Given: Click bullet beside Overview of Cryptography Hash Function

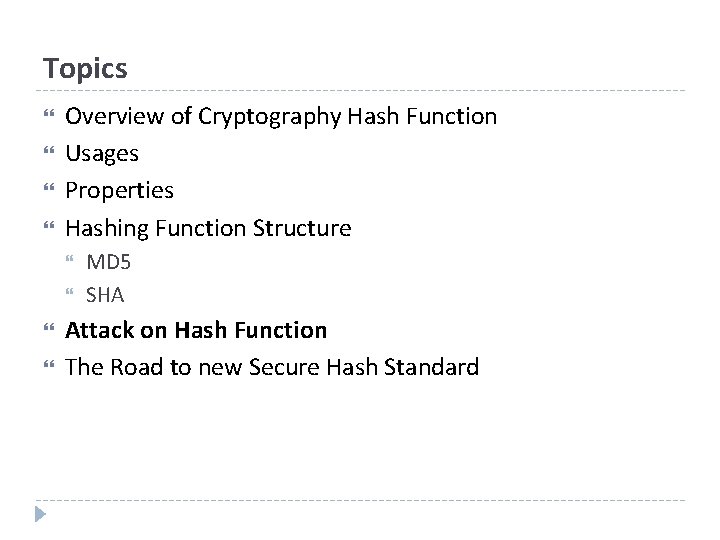Looking at the screenshot, I should [x=49, y=113].
